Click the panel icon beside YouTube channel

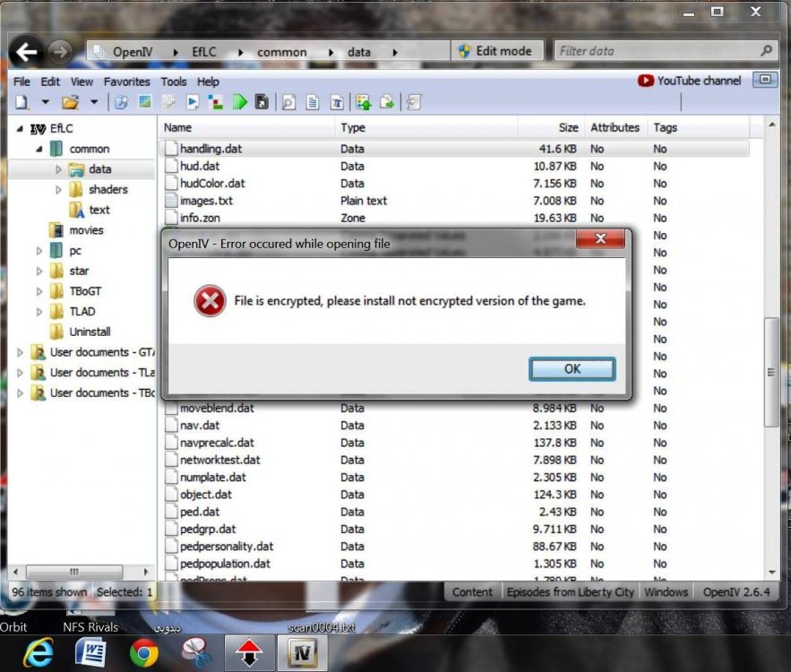(x=765, y=80)
